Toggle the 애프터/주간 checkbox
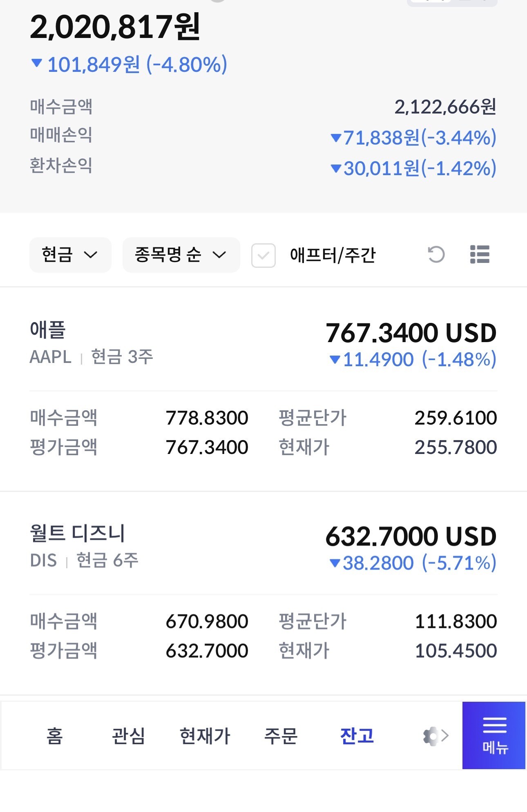527x812 pixels. click(263, 256)
